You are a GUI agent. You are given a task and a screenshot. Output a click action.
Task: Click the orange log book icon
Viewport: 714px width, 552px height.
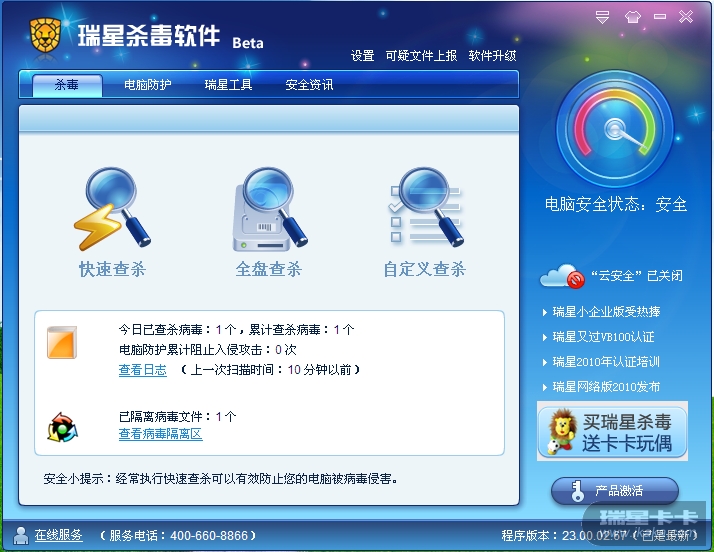[x=61, y=342]
